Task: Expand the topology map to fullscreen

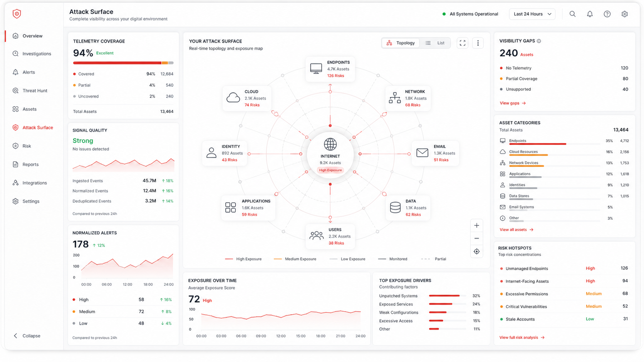Action: pyautogui.click(x=462, y=43)
